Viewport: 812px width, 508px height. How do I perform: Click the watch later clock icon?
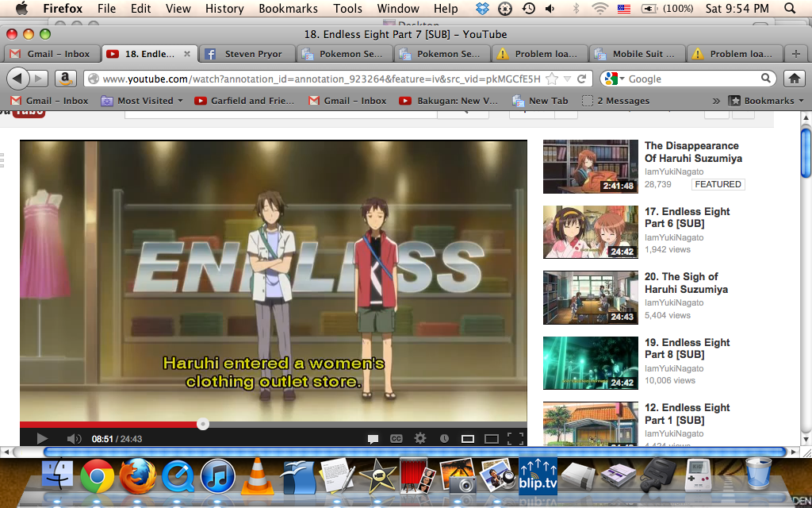(445, 438)
